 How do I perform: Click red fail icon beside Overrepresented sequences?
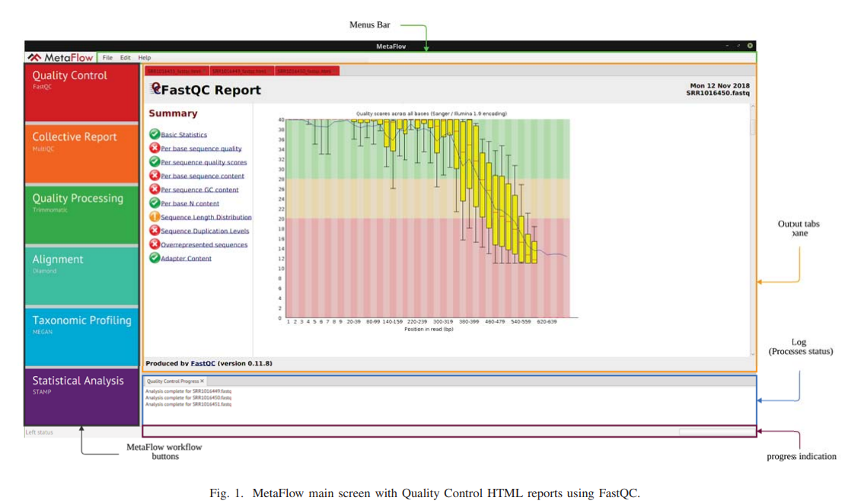click(x=155, y=244)
